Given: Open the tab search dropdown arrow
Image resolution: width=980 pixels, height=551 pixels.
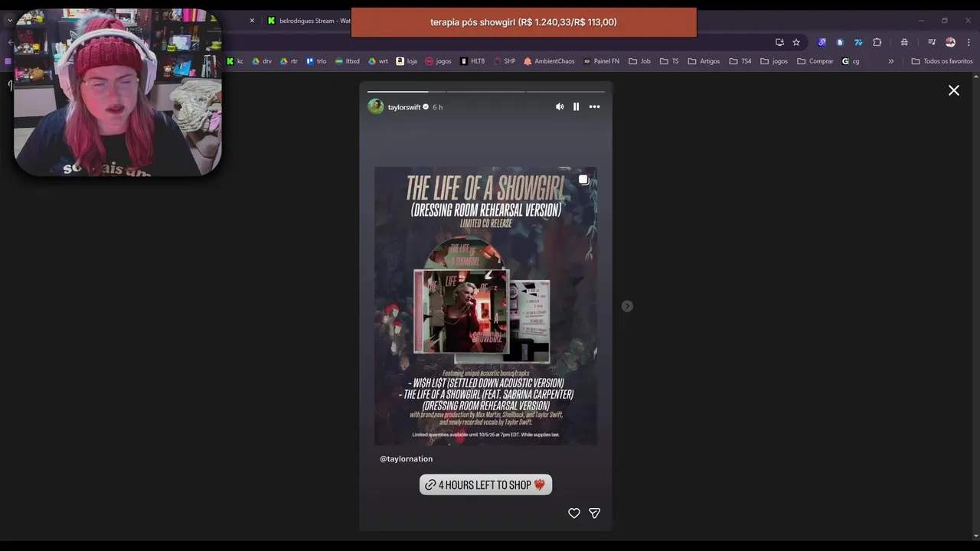Looking at the screenshot, I should [x=10, y=21].
